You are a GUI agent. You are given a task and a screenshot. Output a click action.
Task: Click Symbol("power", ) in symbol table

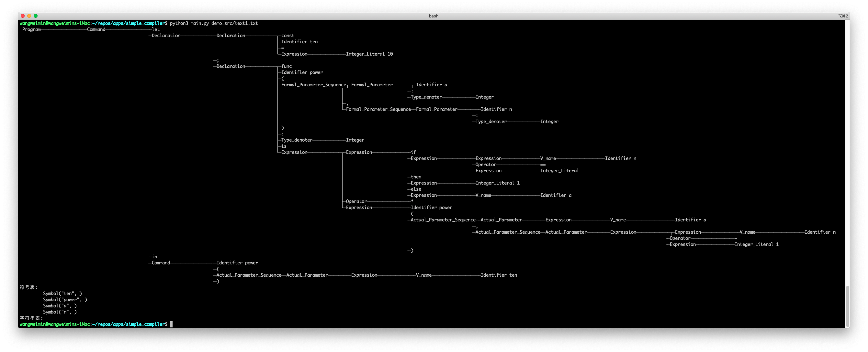[x=65, y=300]
